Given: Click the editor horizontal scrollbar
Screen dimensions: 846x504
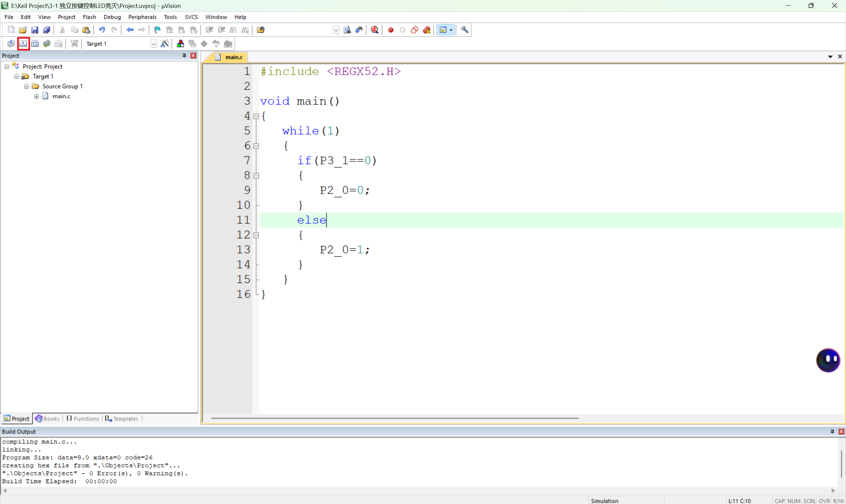Looking at the screenshot, I should click(x=394, y=418).
